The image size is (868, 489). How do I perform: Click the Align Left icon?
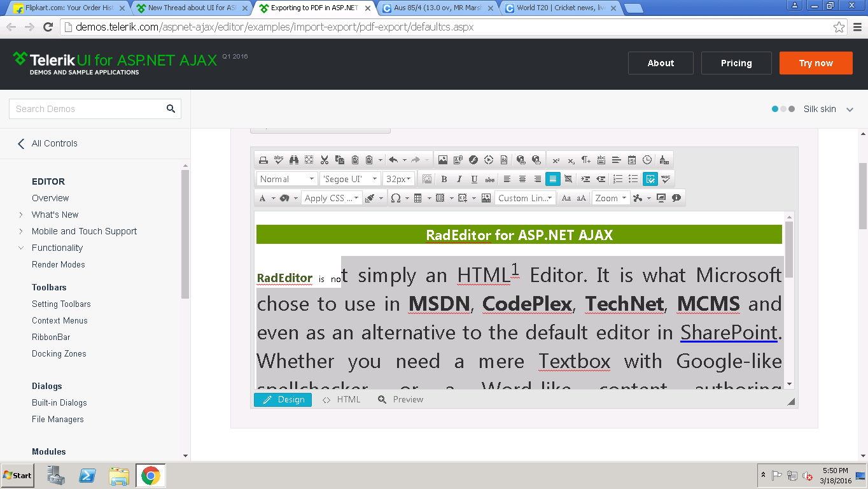(507, 179)
